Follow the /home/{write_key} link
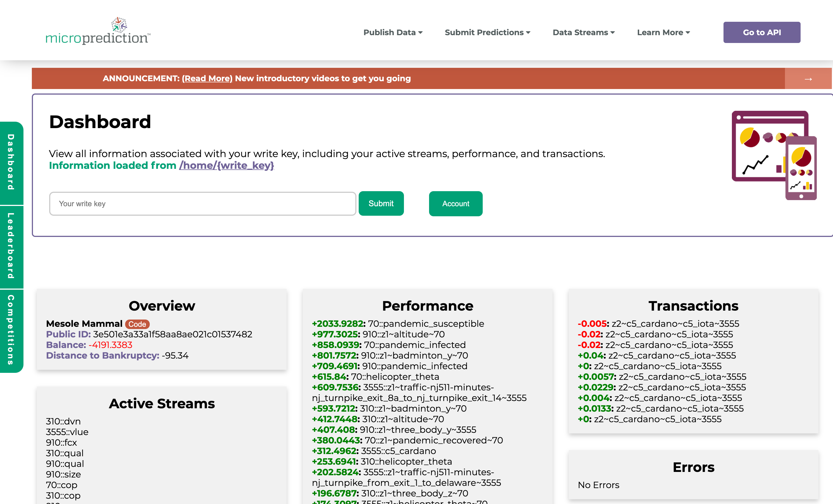This screenshot has width=833, height=504. point(227,165)
